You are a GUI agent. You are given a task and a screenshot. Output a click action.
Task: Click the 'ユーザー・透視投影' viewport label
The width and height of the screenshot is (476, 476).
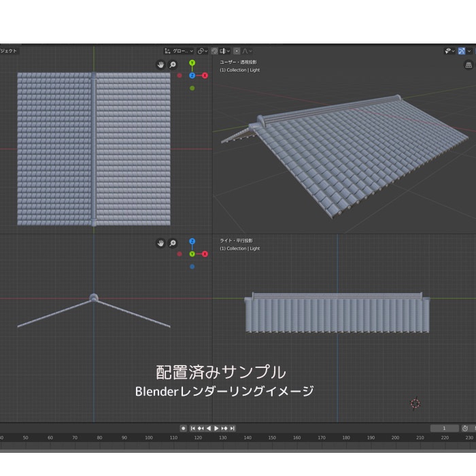point(238,63)
